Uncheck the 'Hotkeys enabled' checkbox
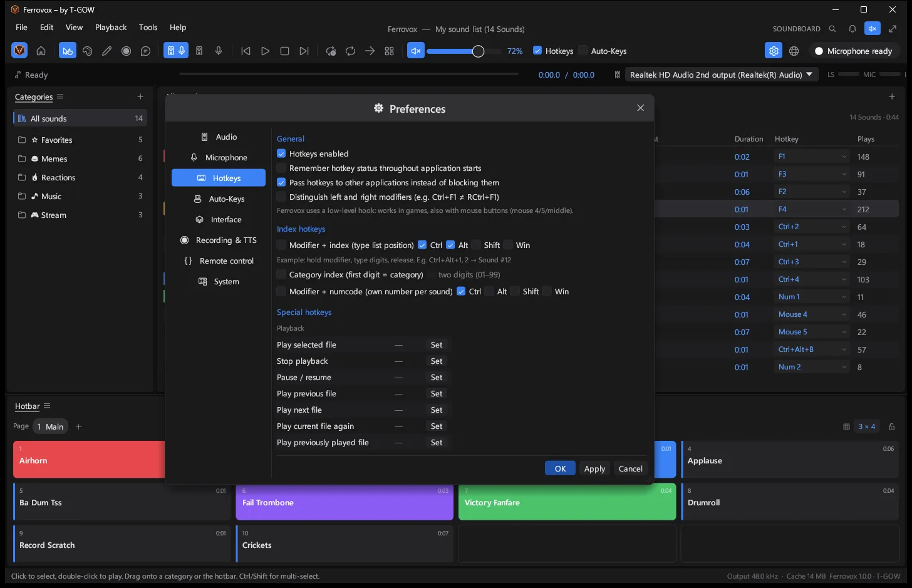 click(281, 153)
